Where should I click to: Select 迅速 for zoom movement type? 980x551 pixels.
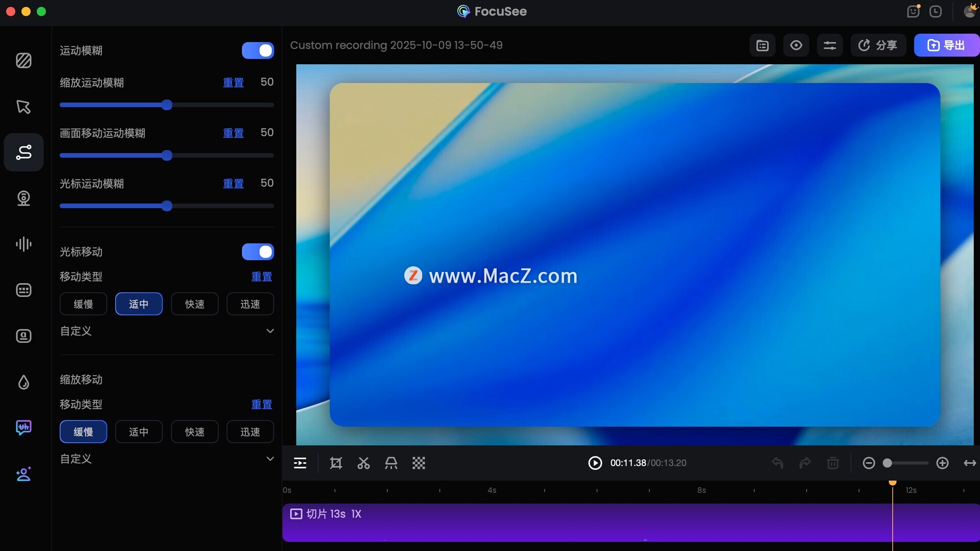(250, 432)
